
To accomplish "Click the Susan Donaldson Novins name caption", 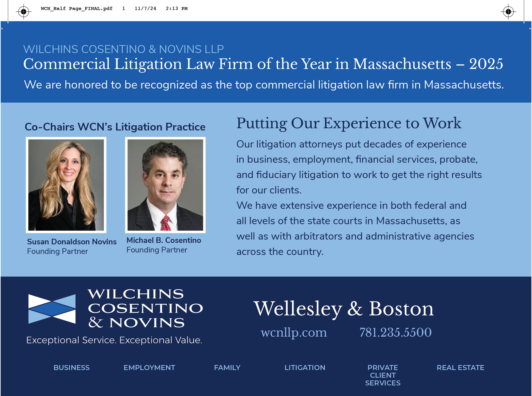I will (72, 242).
